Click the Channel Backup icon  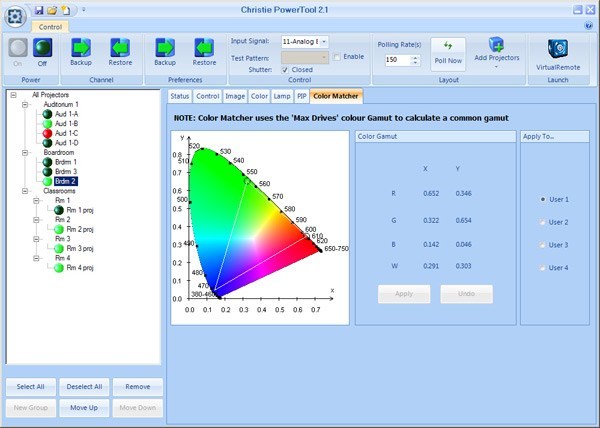[81, 47]
